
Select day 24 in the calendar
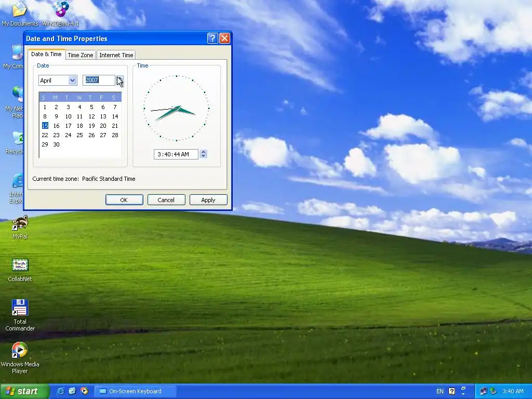point(68,135)
